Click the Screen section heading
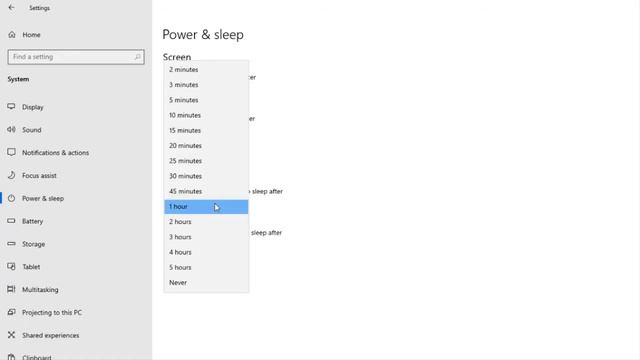The height and width of the screenshot is (360, 640). (177, 57)
